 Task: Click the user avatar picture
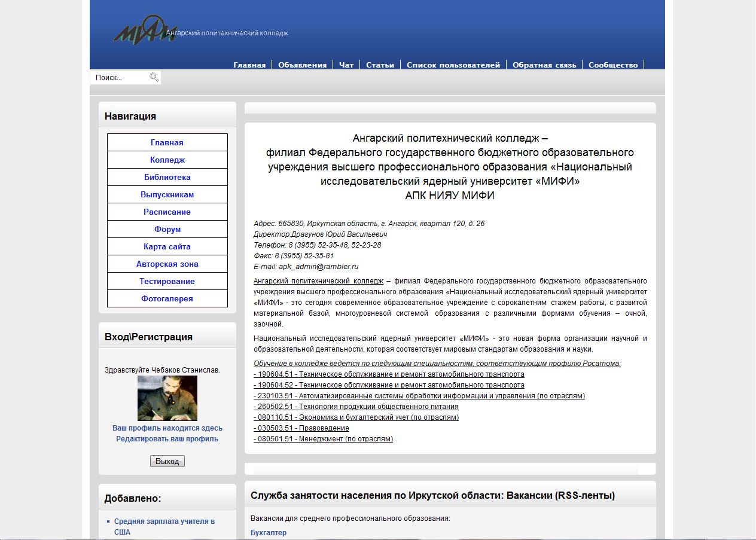coord(167,398)
